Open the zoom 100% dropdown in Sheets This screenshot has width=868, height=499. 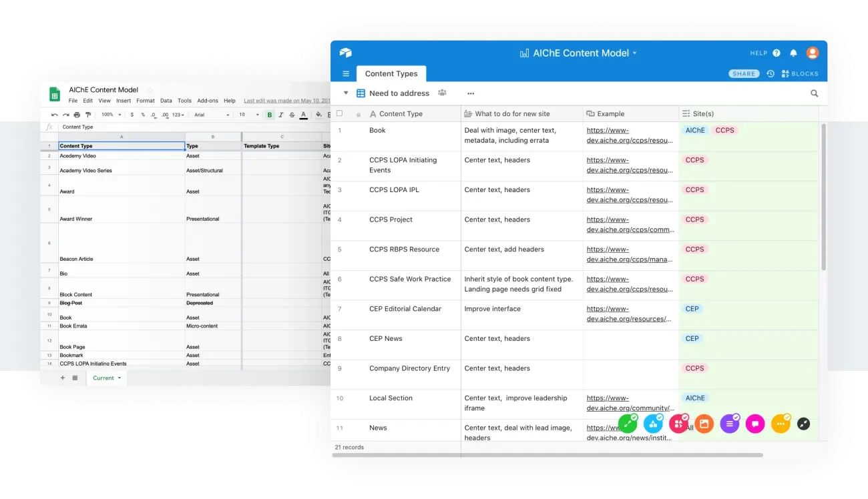point(110,115)
